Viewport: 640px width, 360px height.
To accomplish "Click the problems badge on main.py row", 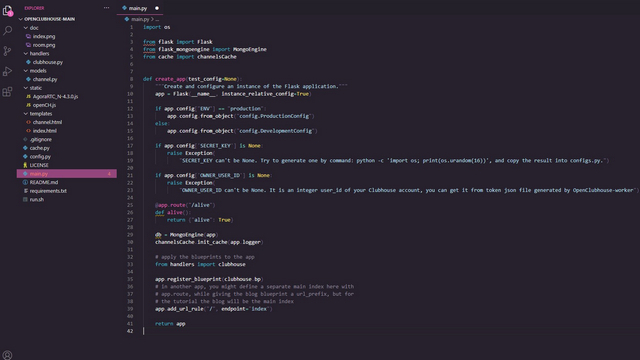I will (109, 174).
